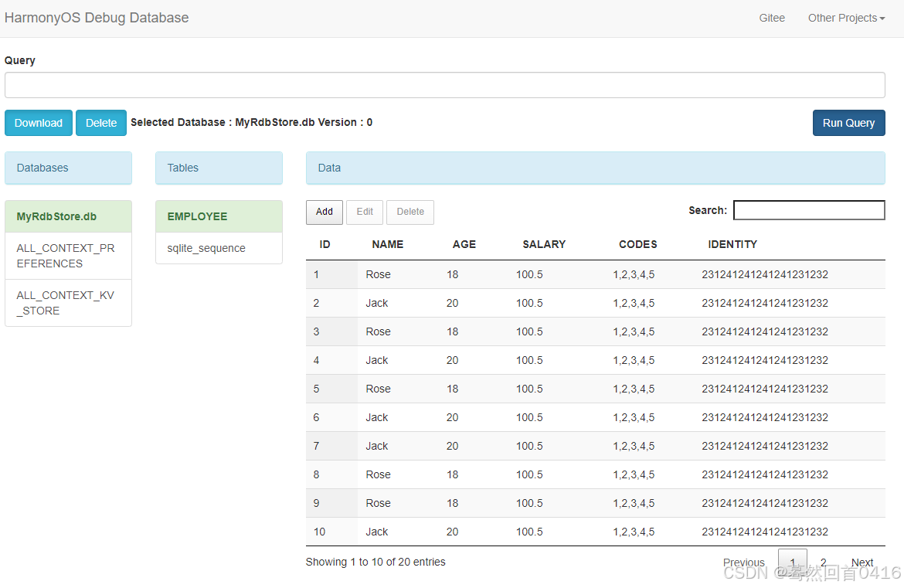Select the MyRdbStore.db database
The image size is (904, 588).
pos(68,217)
